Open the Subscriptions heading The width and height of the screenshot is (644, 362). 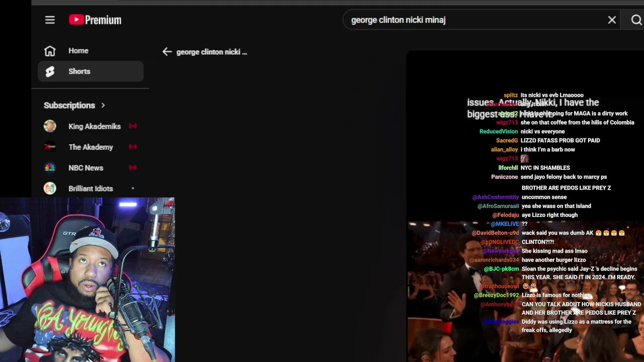pos(69,105)
